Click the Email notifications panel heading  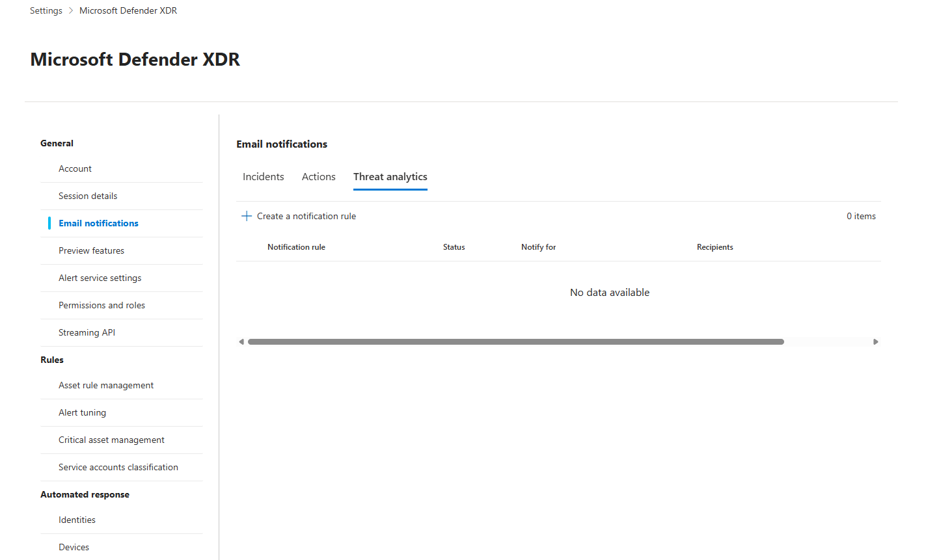[x=282, y=144]
